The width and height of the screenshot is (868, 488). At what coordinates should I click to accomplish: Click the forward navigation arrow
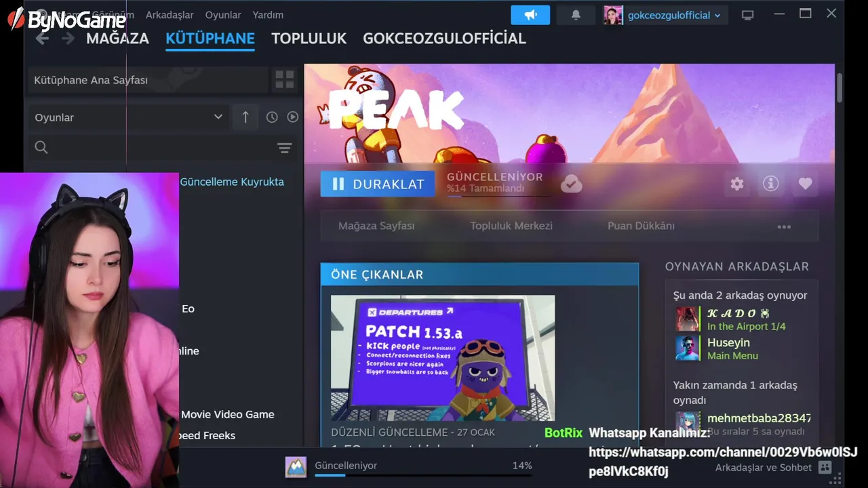(68, 39)
